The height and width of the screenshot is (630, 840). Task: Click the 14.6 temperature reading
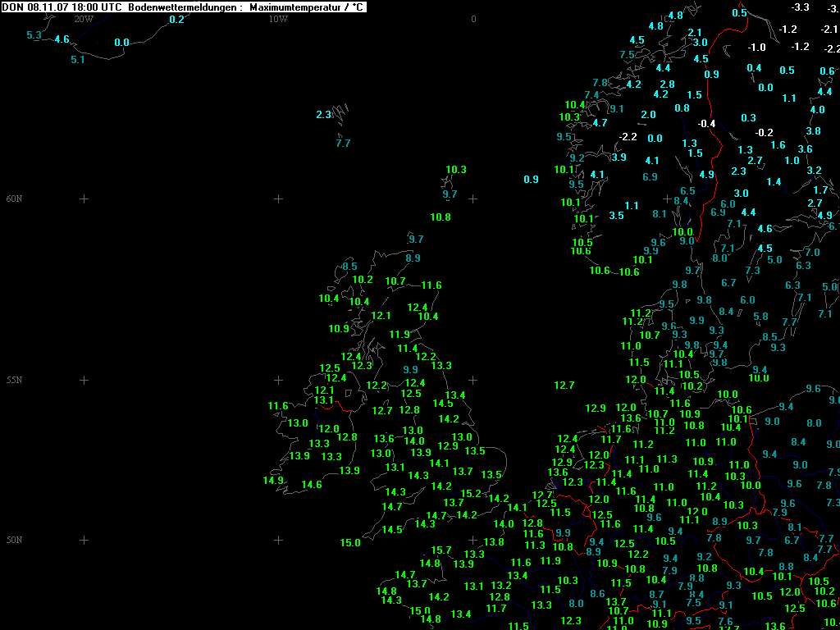point(312,485)
